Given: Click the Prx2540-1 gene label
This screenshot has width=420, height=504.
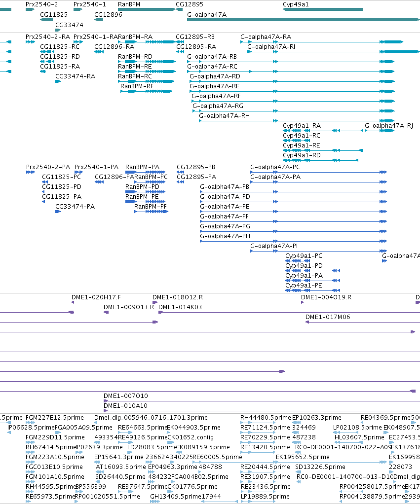Looking at the screenshot, I should point(90,4).
